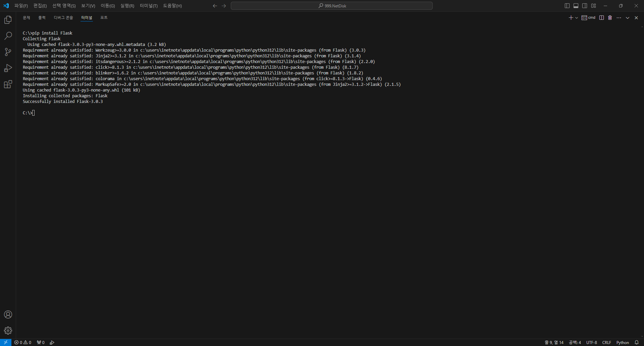Switch to the 문제 (Problems) tab
The width and height of the screenshot is (644, 346).
[26, 18]
